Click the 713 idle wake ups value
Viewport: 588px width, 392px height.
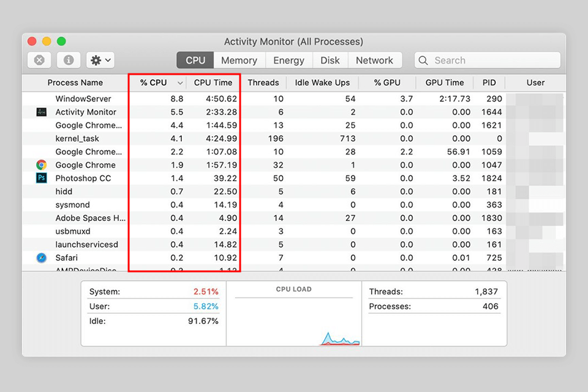coord(348,138)
